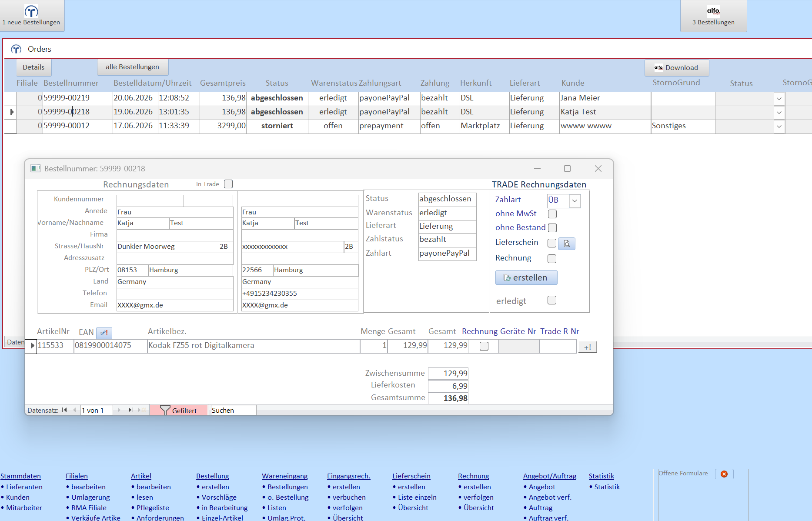Open the Zahlart ÜB dropdown

click(575, 200)
